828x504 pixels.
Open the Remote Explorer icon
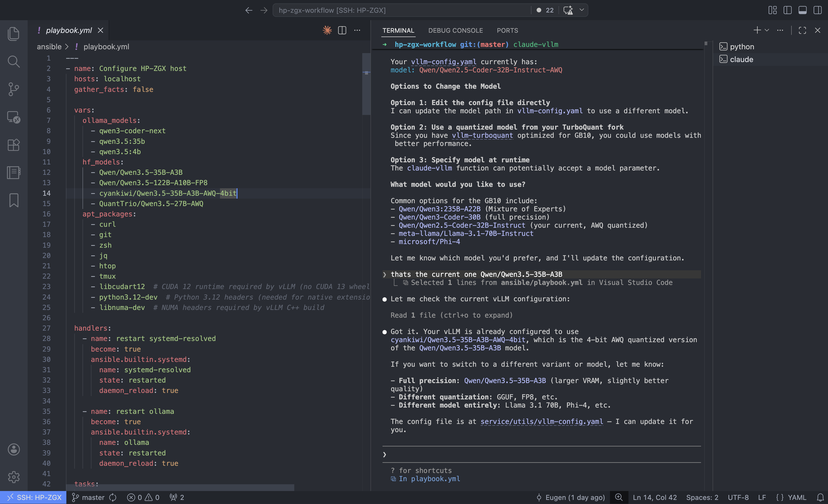click(x=13, y=117)
